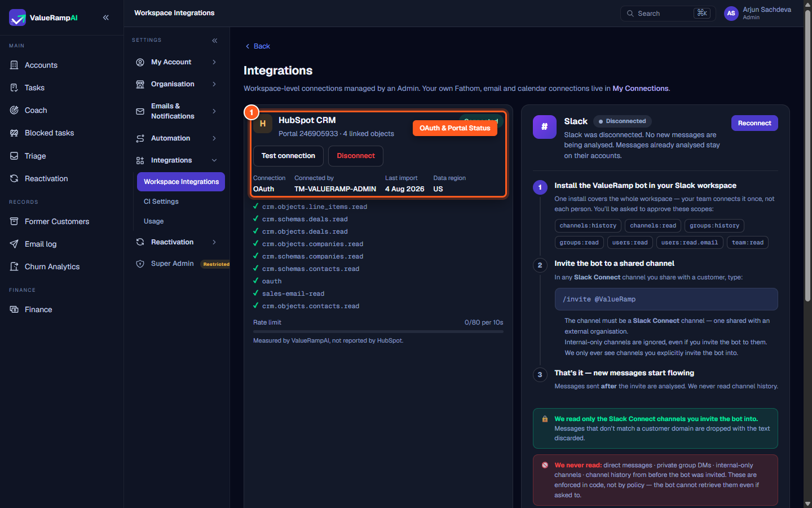
Task: Click the lock icon in green notice
Action: click(x=545, y=419)
